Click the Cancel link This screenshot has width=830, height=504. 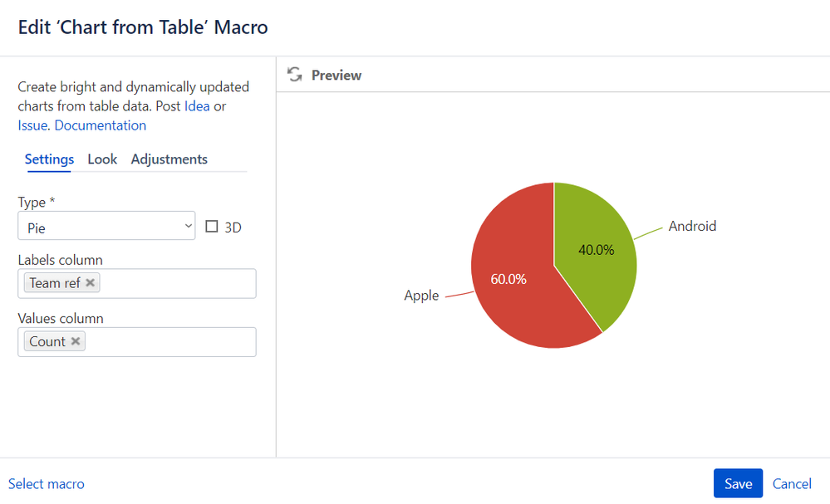pos(792,483)
